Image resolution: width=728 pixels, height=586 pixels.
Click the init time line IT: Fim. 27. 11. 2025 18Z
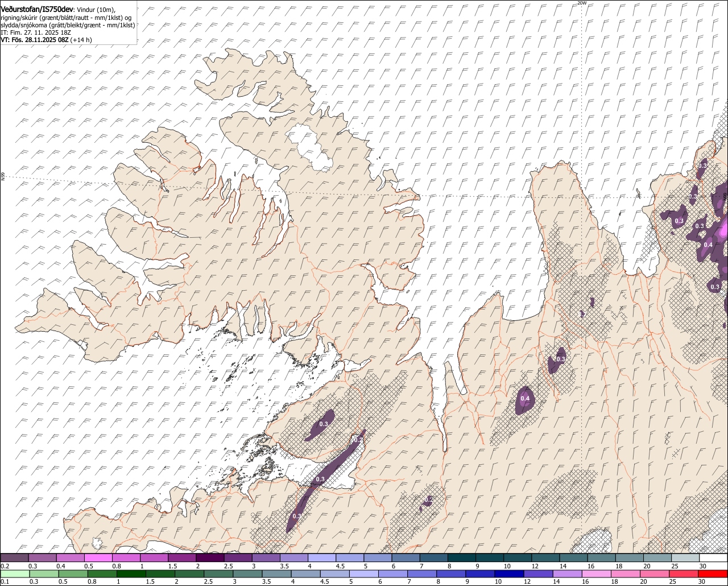(x=36, y=32)
